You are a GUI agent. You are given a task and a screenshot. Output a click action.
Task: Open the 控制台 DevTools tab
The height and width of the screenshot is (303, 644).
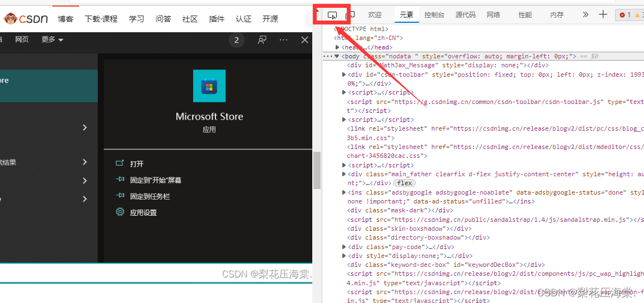coord(435,15)
